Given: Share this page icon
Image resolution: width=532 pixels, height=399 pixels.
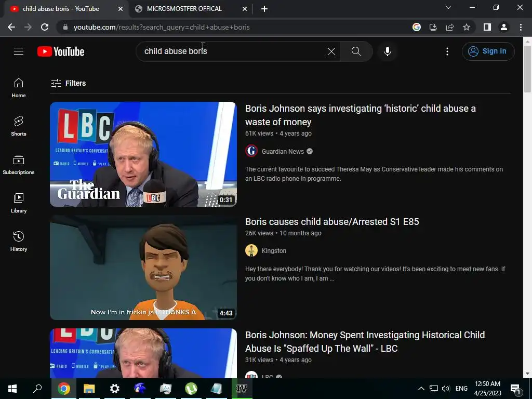Looking at the screenshot, I should coord(450,27).
